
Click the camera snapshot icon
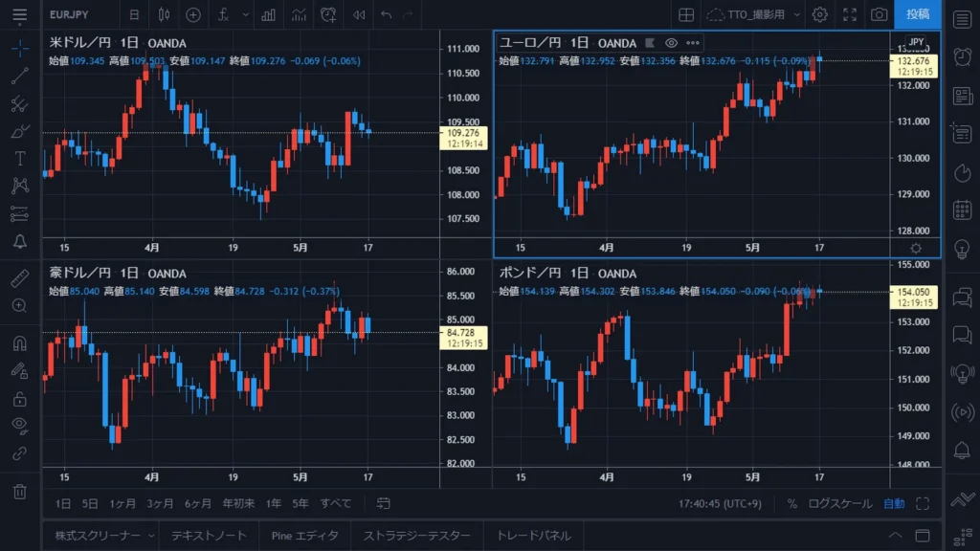coord(879,14)
